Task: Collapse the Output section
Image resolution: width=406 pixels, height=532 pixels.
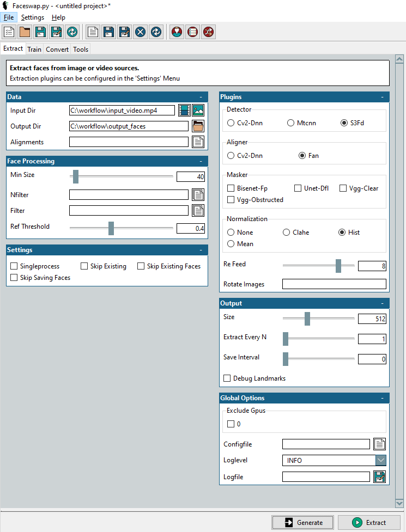Action: (x=382, y=303)
